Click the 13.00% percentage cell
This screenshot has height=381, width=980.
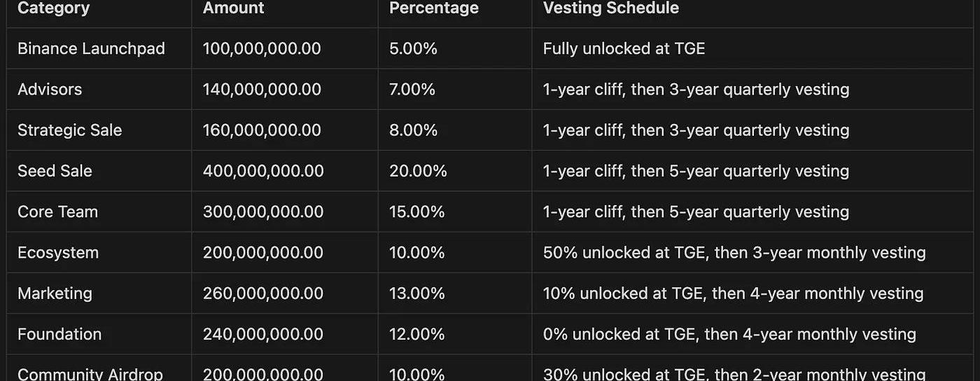coord(417,293)
